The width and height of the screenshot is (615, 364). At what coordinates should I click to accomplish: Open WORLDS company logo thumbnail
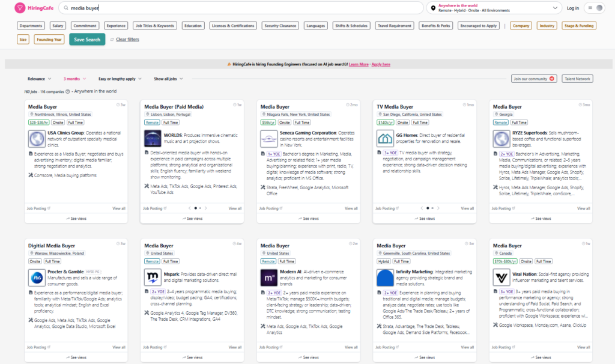tap(153, 139)
